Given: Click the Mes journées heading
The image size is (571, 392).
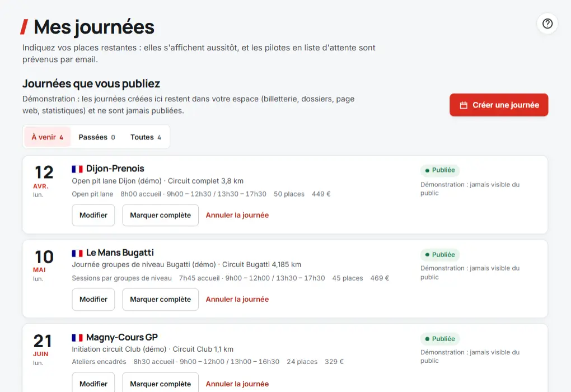Looking at the screenshot, I should (x=94, y=27).
